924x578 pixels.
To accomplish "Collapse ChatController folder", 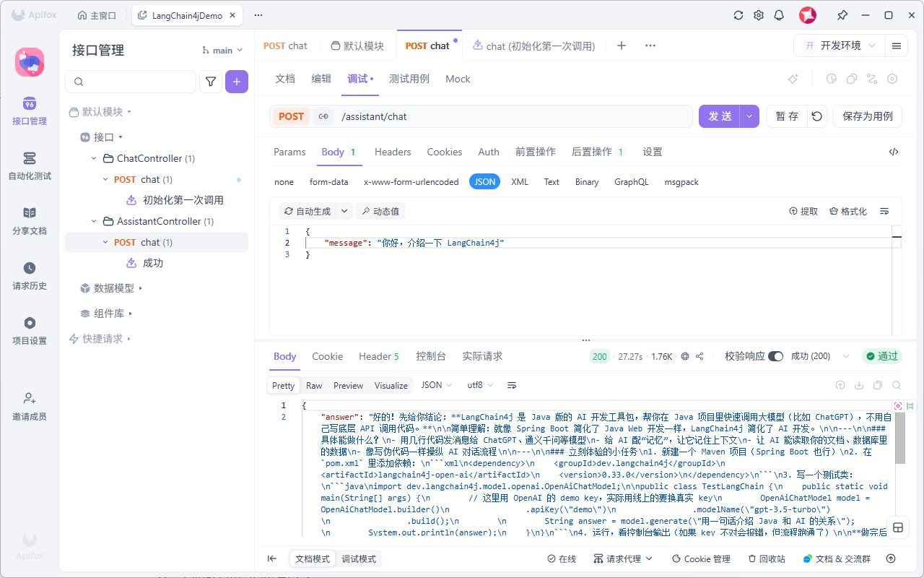I will click(94, 158).
